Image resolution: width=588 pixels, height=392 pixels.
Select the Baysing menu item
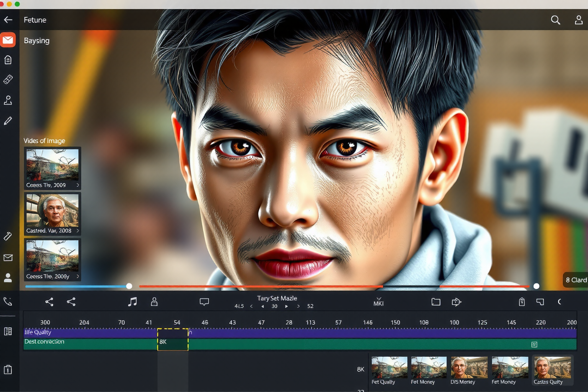[37, 41]
